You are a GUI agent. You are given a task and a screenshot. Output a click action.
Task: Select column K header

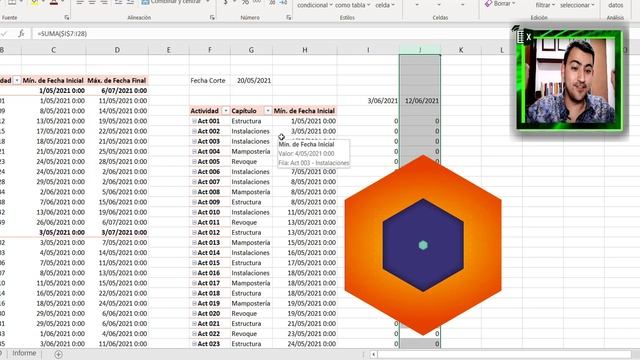461,50
